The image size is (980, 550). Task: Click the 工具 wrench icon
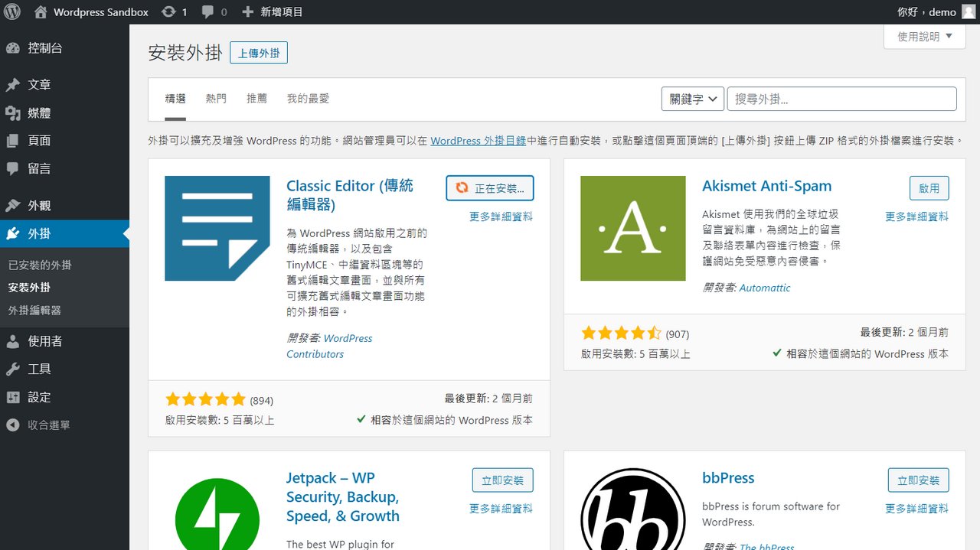(x=12, y=369)
